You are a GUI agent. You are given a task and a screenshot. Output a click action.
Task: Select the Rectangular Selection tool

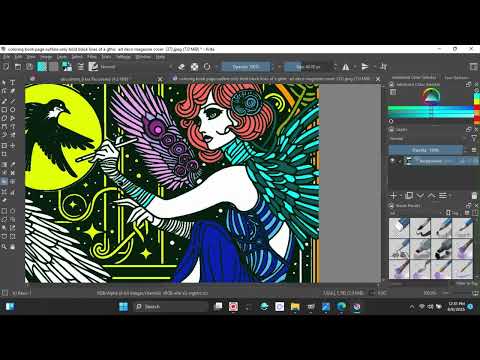(x=4, y=211)
